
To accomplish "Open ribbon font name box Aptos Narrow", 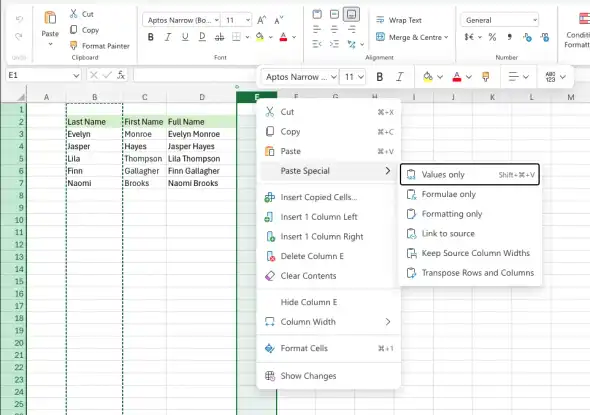I will (x=181, y=20).
